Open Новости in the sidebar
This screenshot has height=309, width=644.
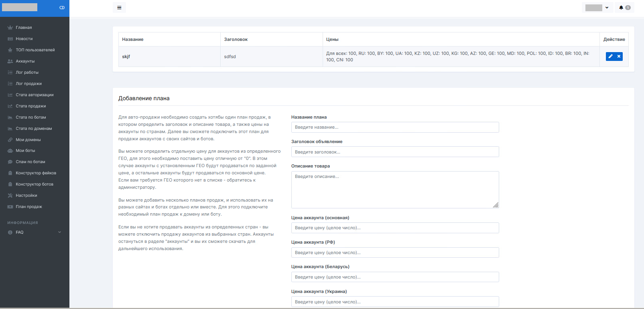coord(24,39)
